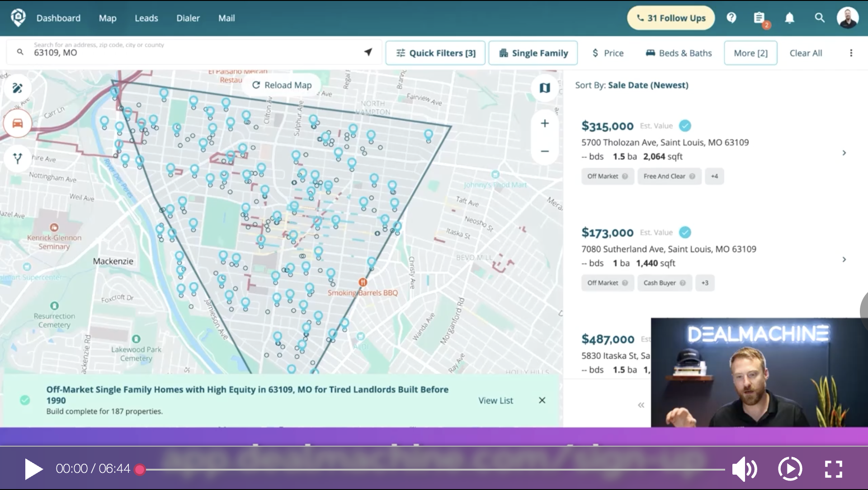Open the notifications bell
The height and width of the screenshot is (490, 868).
point(789,18)
